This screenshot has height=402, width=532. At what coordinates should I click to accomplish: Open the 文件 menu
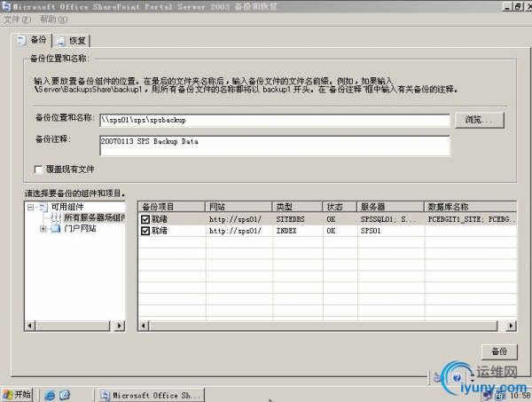[x=17, y=20]
